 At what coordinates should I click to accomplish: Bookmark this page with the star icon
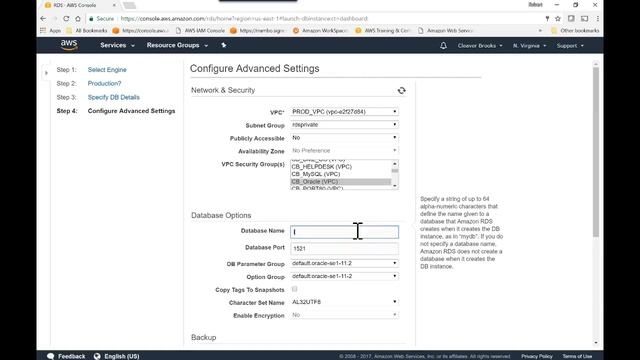point(558,19)
